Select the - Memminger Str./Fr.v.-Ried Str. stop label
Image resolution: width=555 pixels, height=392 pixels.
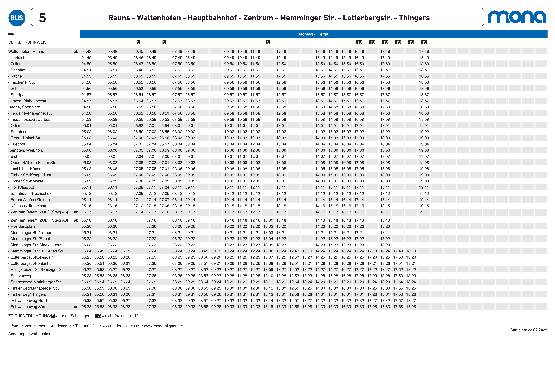pos(36,251)
